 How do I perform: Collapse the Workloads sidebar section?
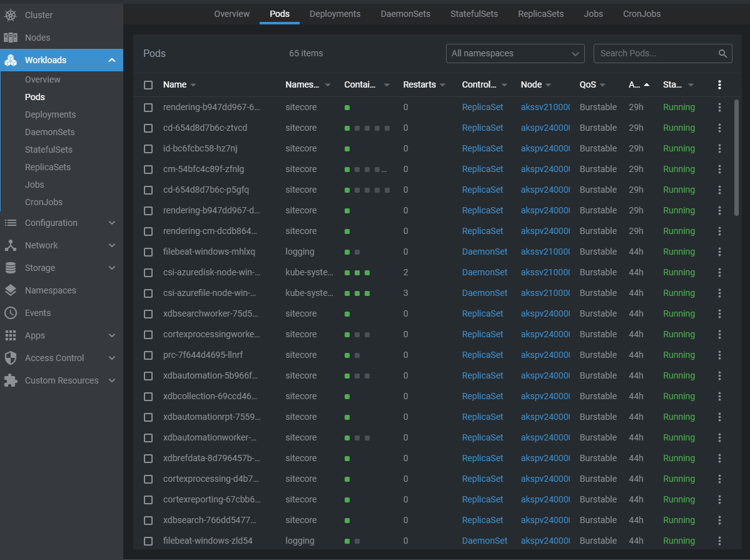click(x=112, y=60)
